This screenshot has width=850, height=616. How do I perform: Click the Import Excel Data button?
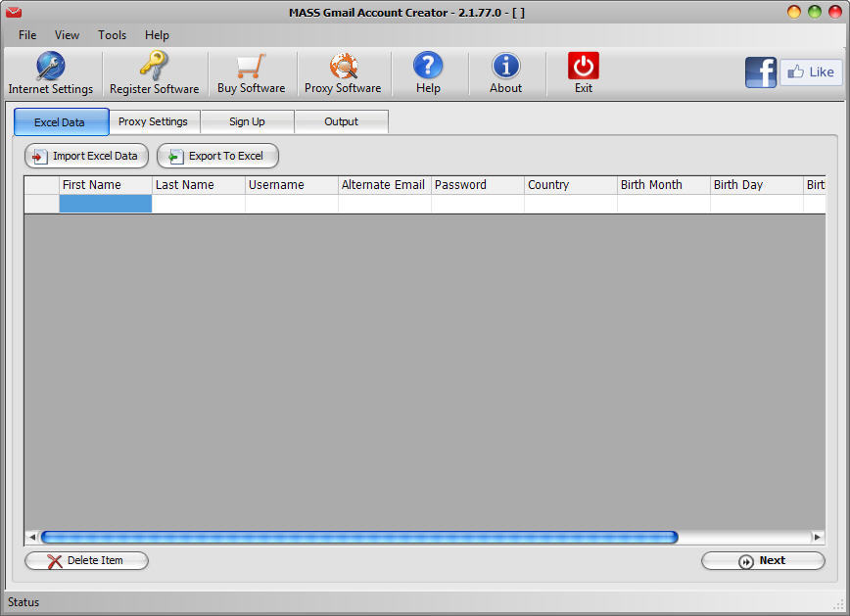pyautogui.click(x=86, y=156)
